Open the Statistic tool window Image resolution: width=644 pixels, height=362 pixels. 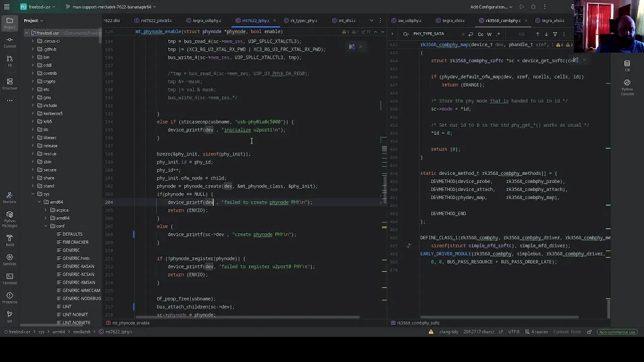(x=10, y=197)
